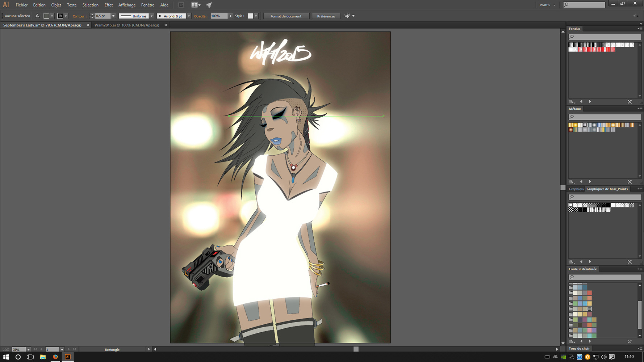Open the Arrondi 5 pt brush dropdown

(189, 16)
